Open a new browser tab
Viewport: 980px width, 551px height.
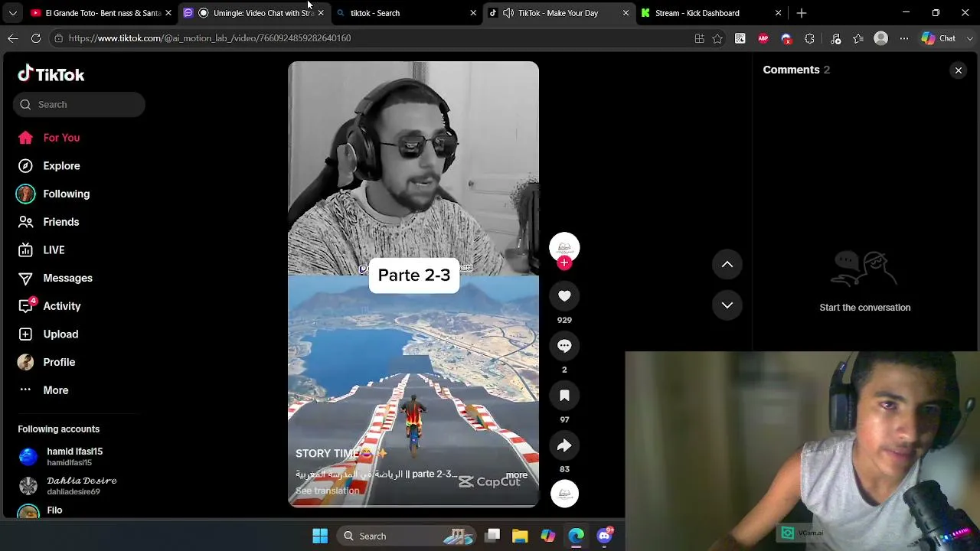pyautogui.click(x=802, y=13)
